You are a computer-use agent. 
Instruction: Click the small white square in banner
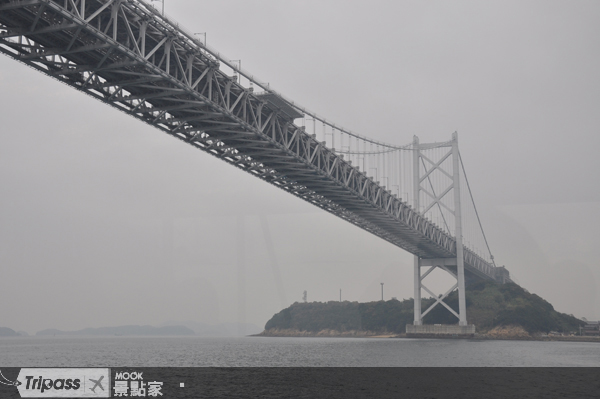pos(182,385)
